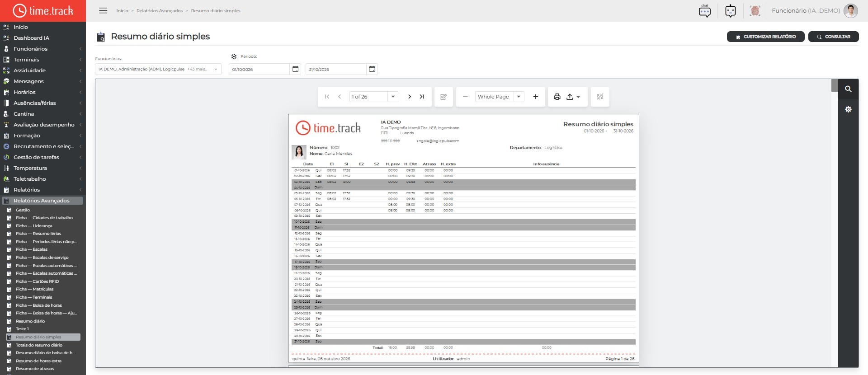The height and width of the screenshot is (375, 868).
Task: Zoom out the report view
Action: [x=465, y=97]
